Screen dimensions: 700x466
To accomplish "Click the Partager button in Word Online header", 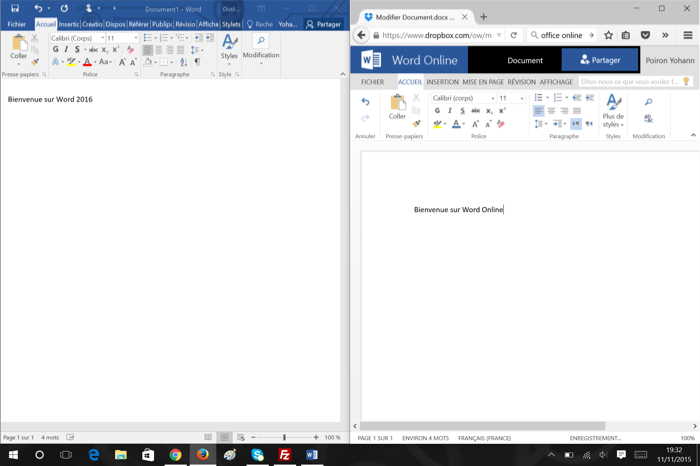I will (599, 60).
